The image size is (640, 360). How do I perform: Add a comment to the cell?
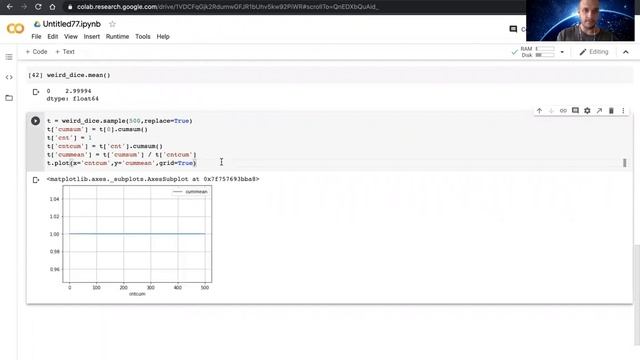click(575, 111)
